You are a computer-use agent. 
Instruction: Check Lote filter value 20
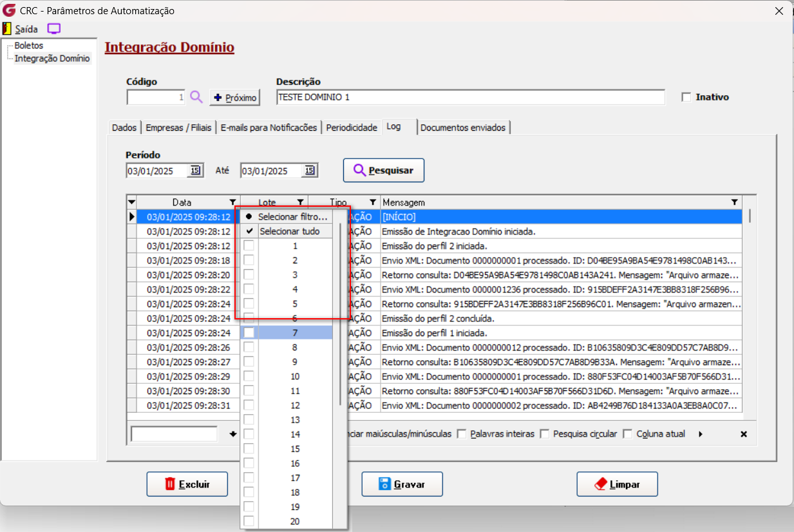249,521
